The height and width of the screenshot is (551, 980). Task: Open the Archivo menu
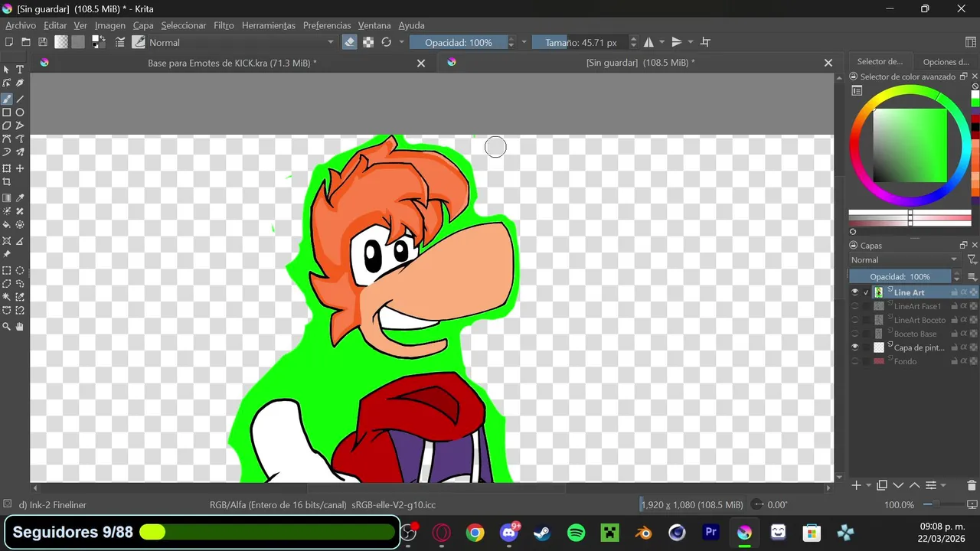tap(21, 25)
